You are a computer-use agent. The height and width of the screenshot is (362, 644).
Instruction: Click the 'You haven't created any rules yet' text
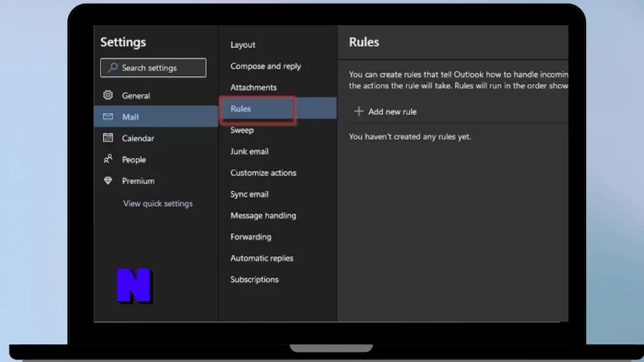point(409,136)
